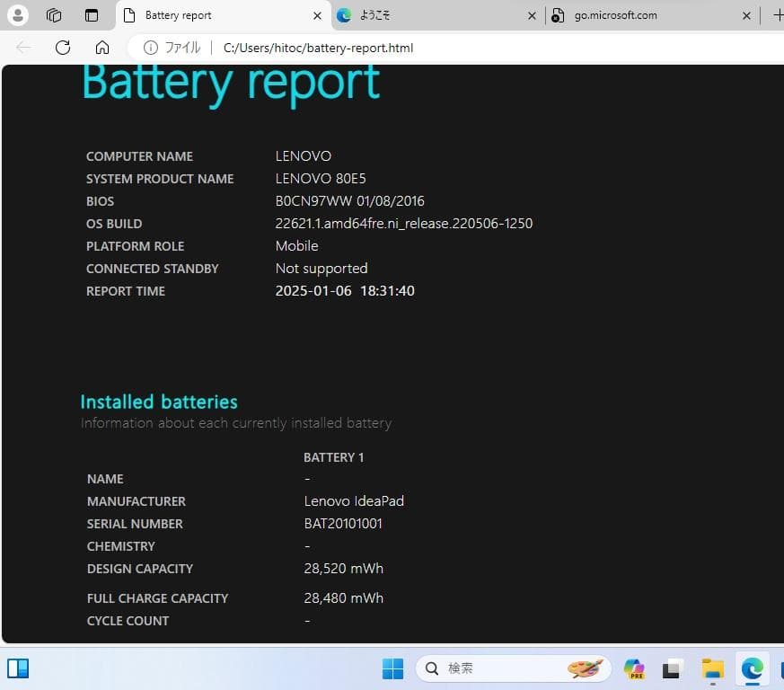Click the Home icon in the toolbar

pyautogui.click(x=102, y=48)
